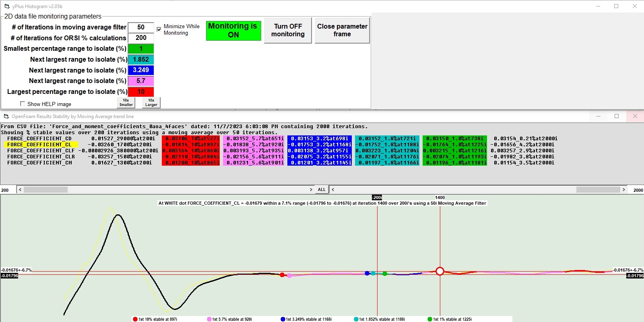The image size is (644, 322).
Task: Click the red 10% stable dot on graph
Action: tap(282, 275)
